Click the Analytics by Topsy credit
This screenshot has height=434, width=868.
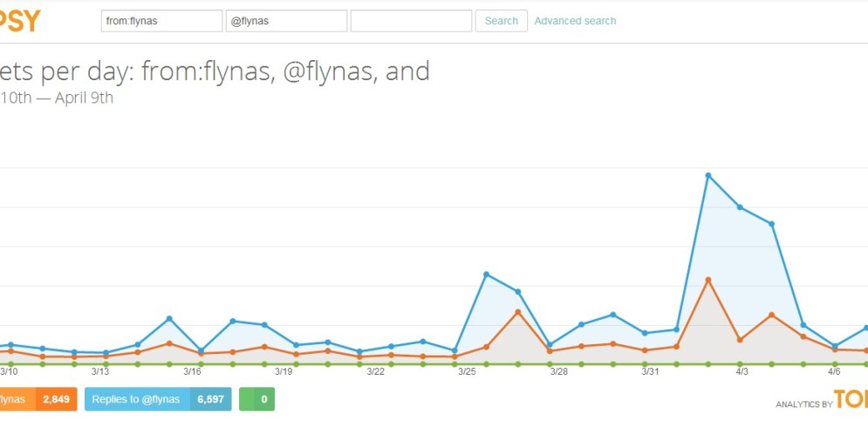tap(822, 400)
